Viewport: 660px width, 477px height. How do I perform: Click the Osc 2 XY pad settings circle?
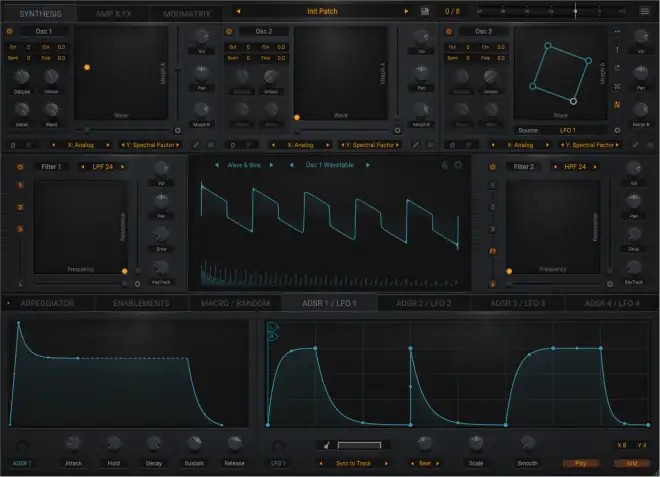397,131
